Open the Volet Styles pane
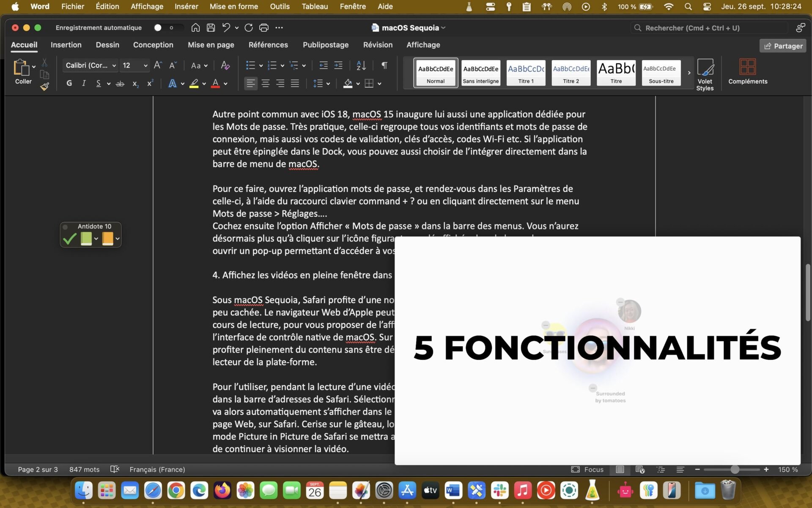The width and height of the screenshot is (812, 508). 705,75
